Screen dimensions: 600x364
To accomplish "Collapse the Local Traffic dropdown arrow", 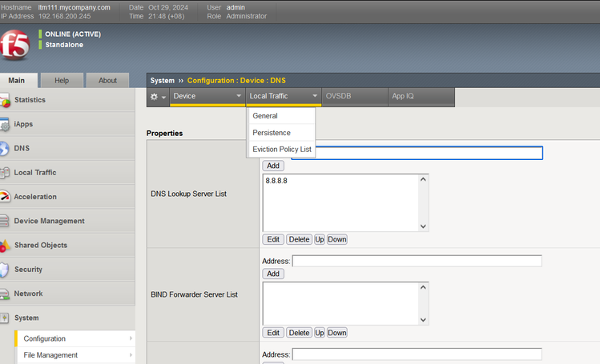I will click(315, 96).
